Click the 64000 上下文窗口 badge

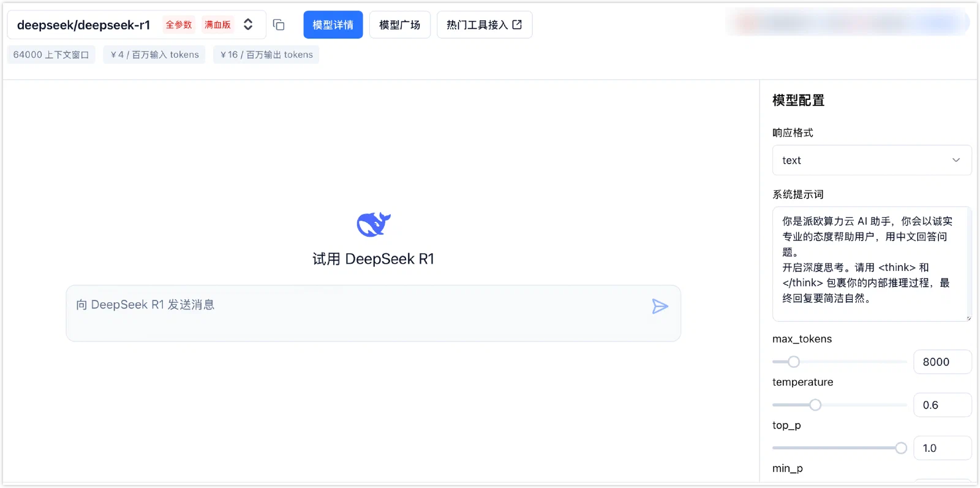click(51, 55)
